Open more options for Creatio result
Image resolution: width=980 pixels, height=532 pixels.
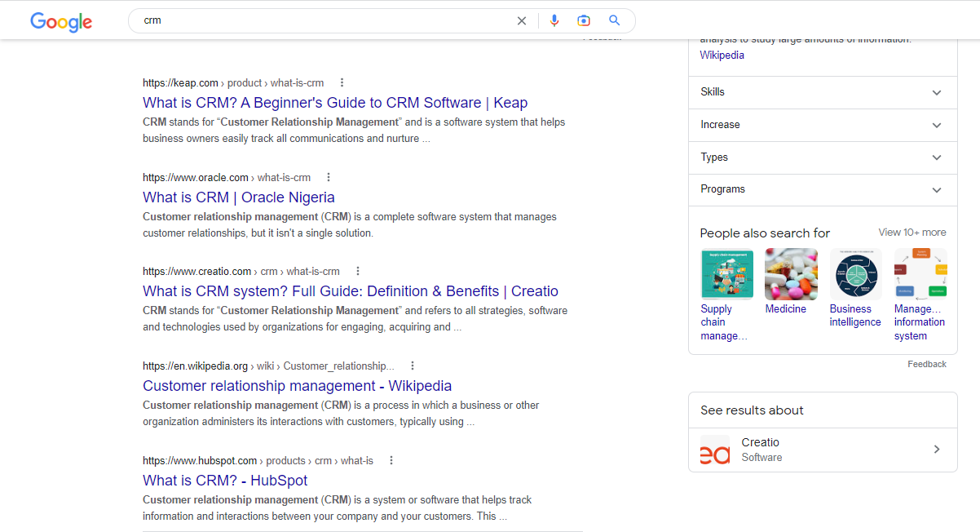(x=358, y=271)
